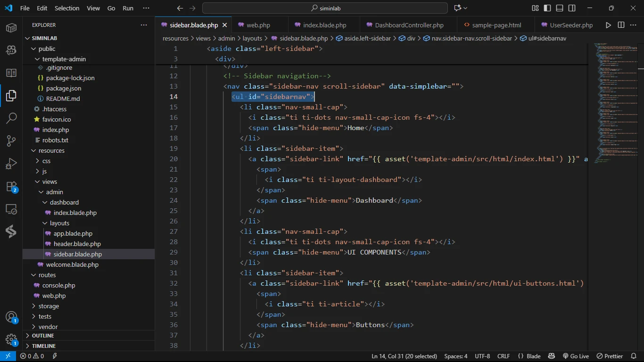Image resolution: width=644 pixels, height=362 pixels.
Task: Open the Run and Debug view
Action: click(11, 164)
